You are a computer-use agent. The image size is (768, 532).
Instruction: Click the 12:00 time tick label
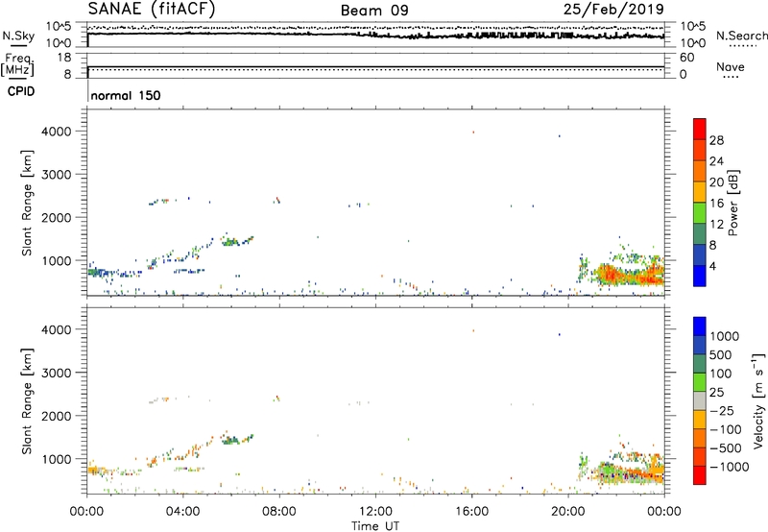coord(375,512)
